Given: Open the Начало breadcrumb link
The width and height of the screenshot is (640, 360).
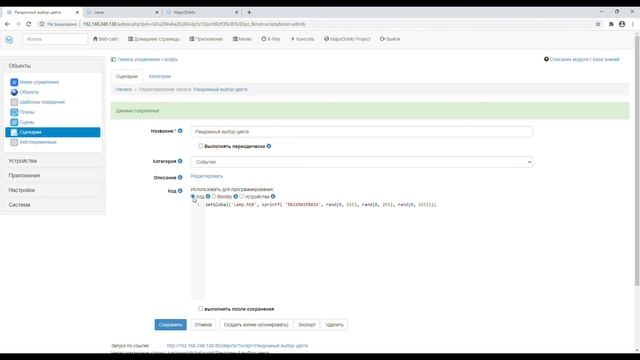Looking at the screenshot, I should [124, 89].
